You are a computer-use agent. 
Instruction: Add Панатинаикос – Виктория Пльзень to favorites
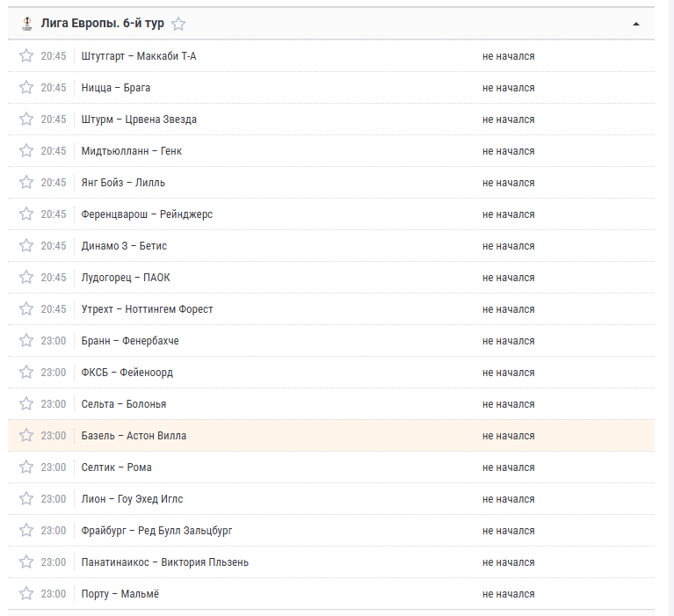[26, 562]
